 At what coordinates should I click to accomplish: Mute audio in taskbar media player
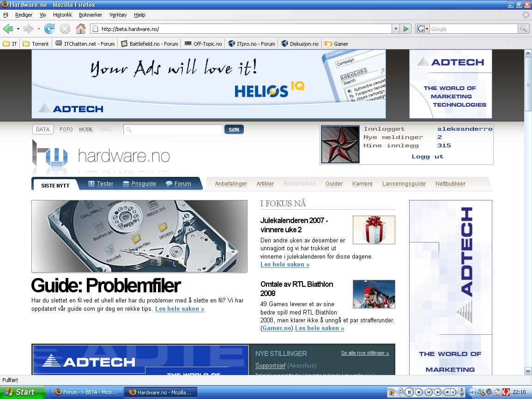pyautogui.click(x=447, y=392)
